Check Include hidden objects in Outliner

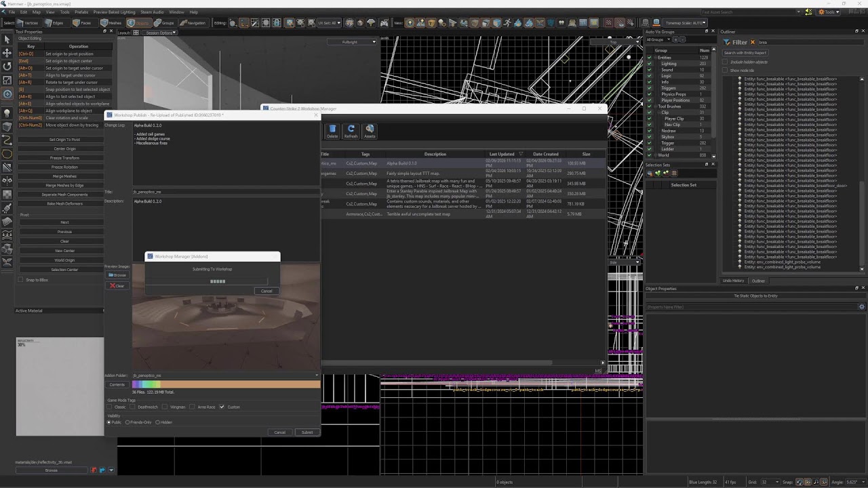[724, 62]
